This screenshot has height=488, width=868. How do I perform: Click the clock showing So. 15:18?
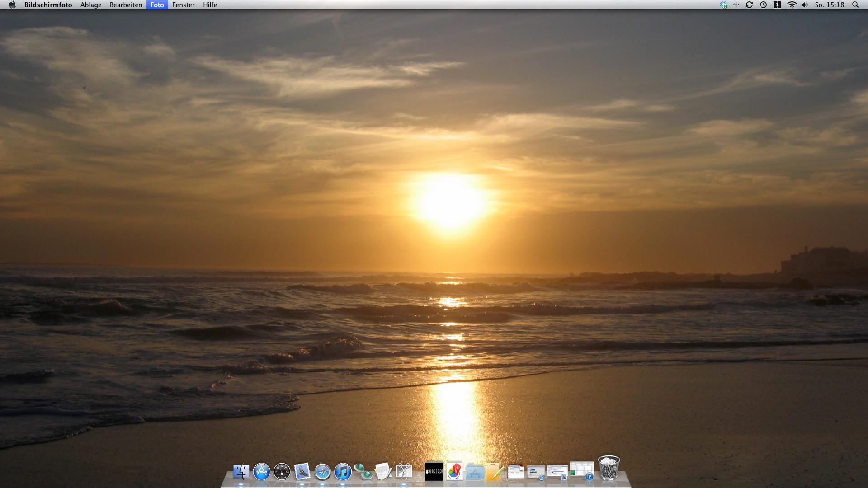[829, 5]
